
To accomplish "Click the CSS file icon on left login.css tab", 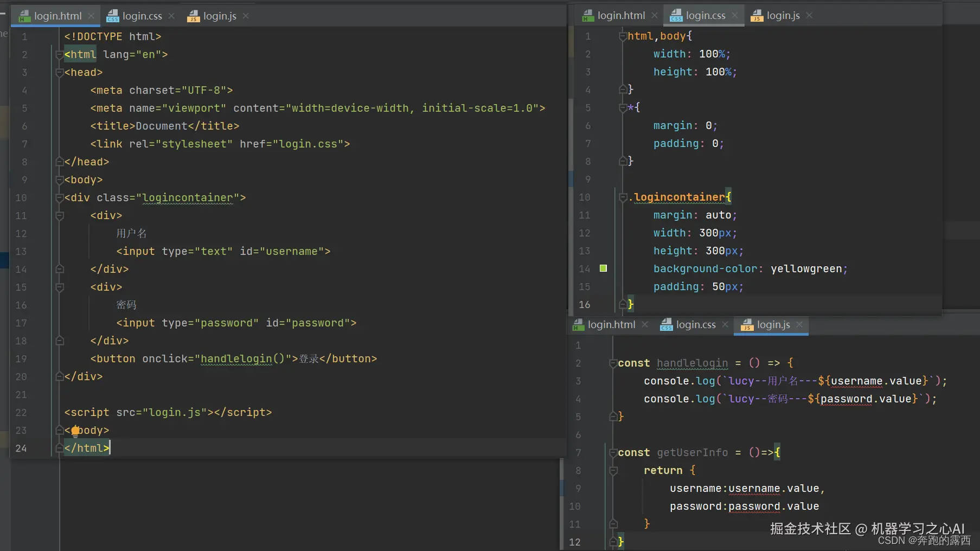I will 112,16.
